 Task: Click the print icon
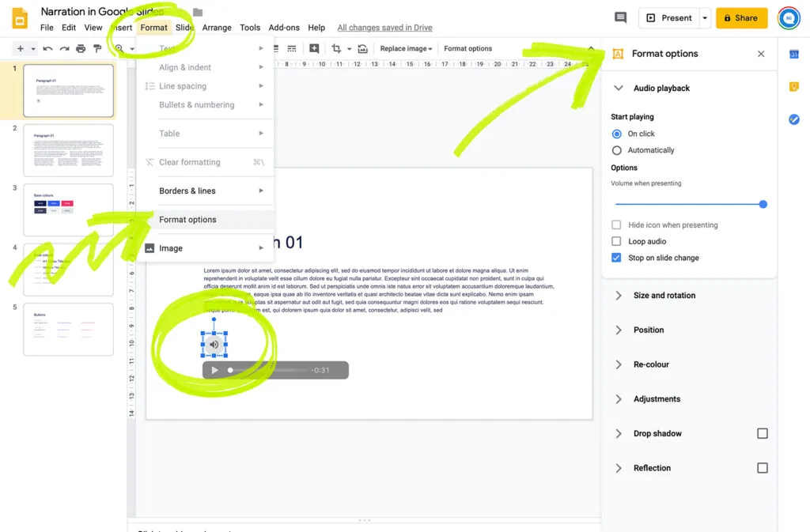81,48
